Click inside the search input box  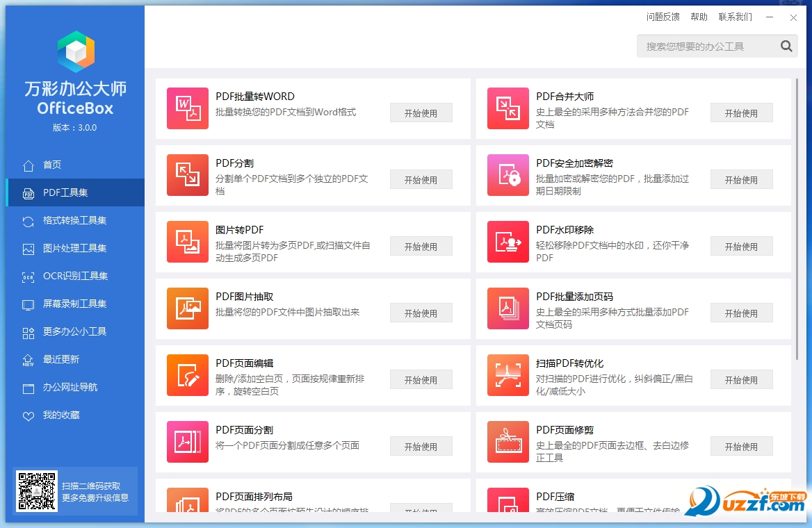coord(702,46)
